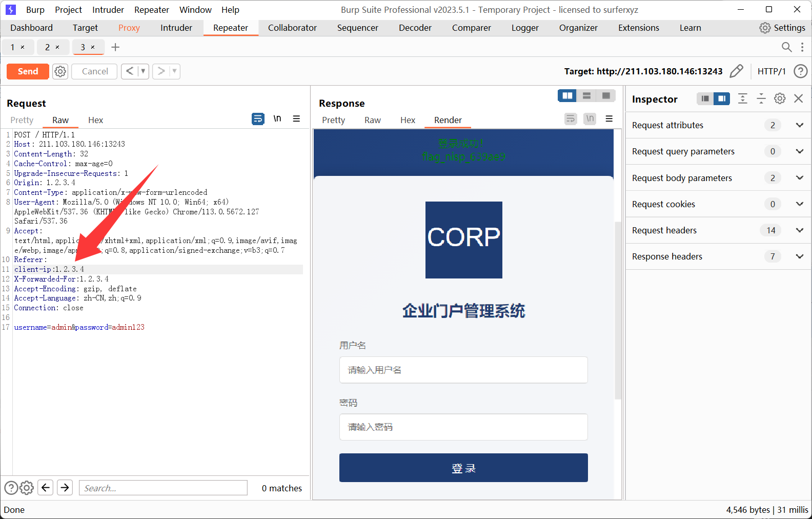Switch to top-bottom layout view

(x=586, y=96)
